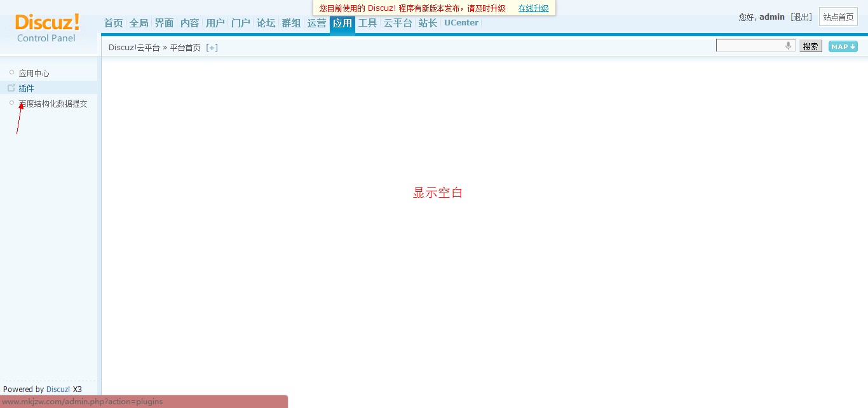Expand the 应用 navigation section
Image resolution: width=868 pixels, height=408 pixels.
342,23
